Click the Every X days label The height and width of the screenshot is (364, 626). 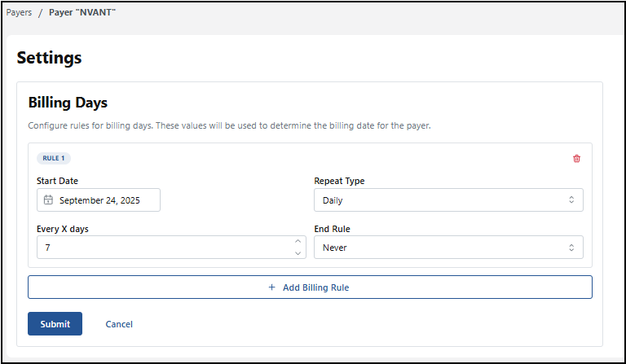click(63, 229)
